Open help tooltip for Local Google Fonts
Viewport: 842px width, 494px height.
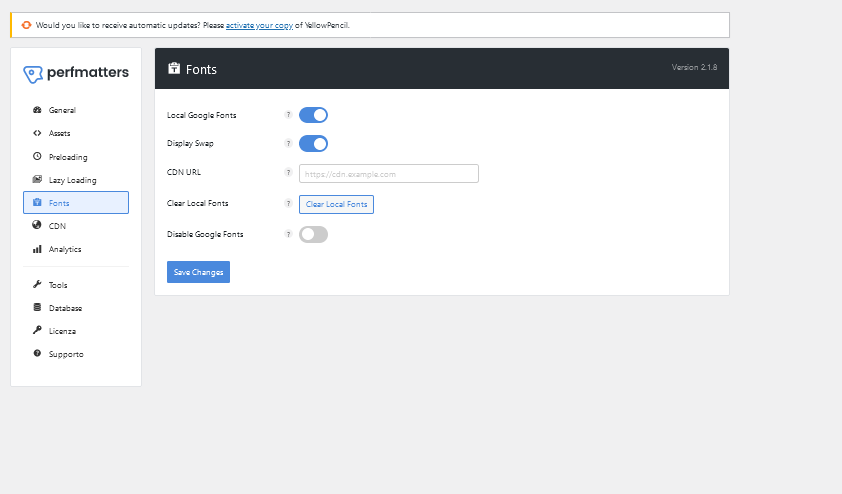coord(288,115)
